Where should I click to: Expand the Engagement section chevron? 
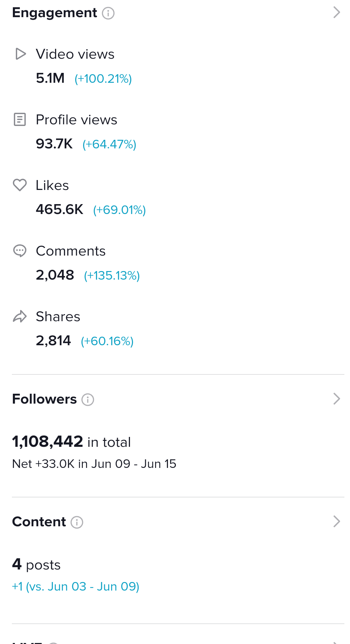tap(336, 13)
